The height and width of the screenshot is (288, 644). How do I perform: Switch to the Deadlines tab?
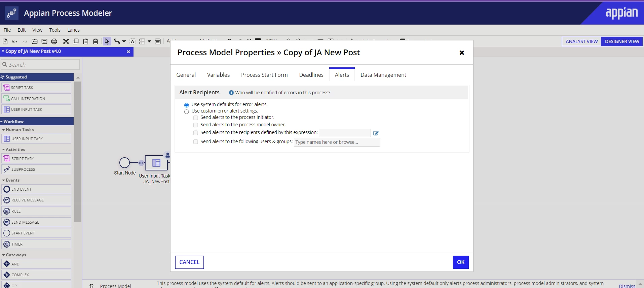click(311, 75)
